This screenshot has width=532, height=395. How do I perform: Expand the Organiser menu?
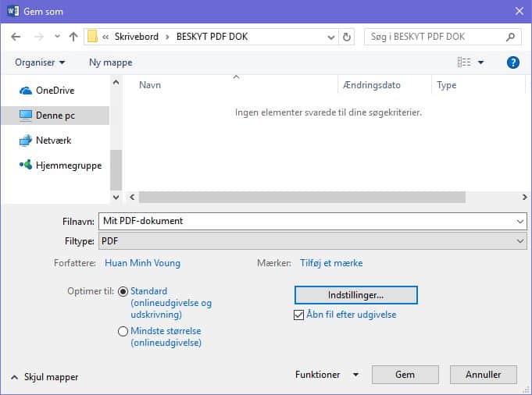40,62
